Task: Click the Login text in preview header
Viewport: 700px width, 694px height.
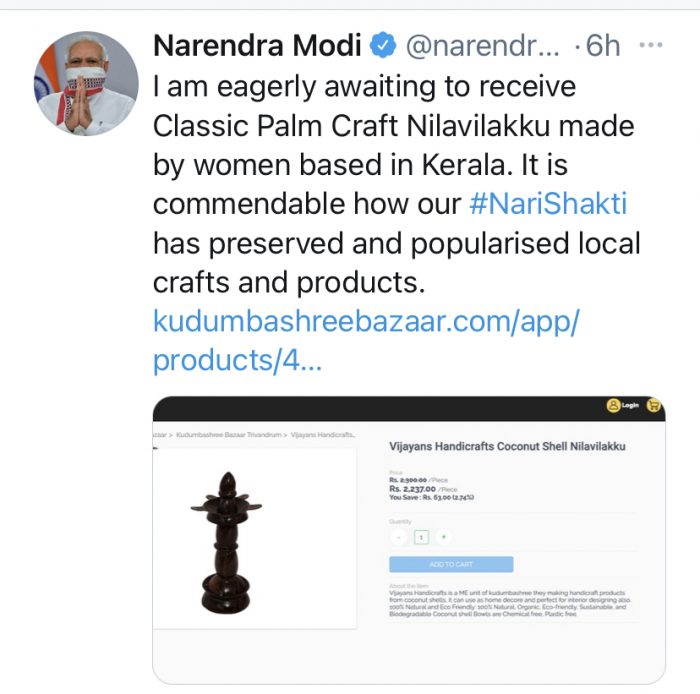Action: click(630, 405)
